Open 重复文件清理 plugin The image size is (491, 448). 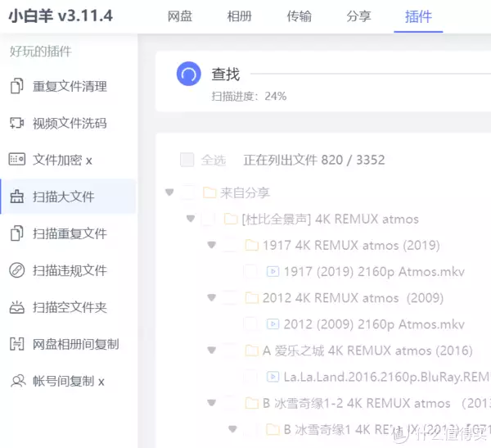click(68, 86)
